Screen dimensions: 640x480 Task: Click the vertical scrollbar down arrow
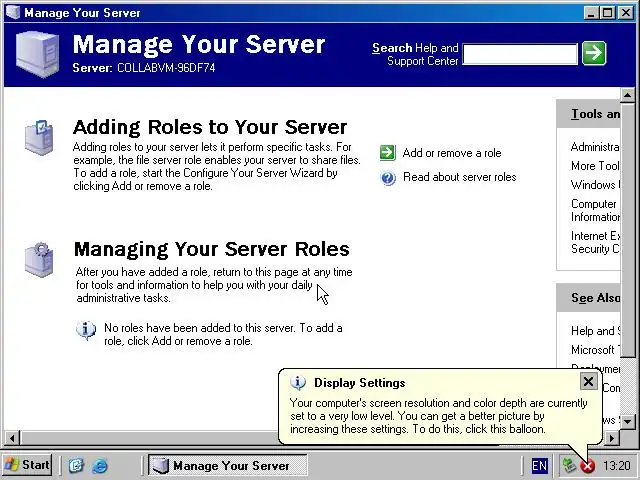tap(627, 421)
